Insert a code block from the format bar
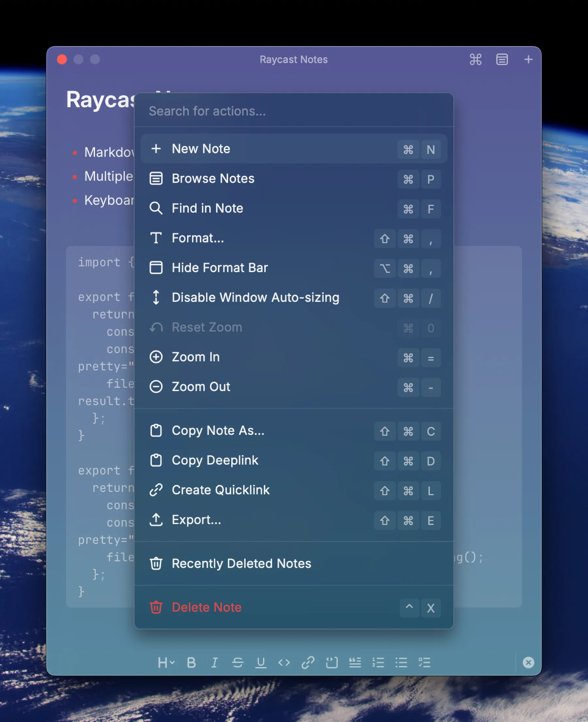 pyautogui.click(x=332, y=663)
